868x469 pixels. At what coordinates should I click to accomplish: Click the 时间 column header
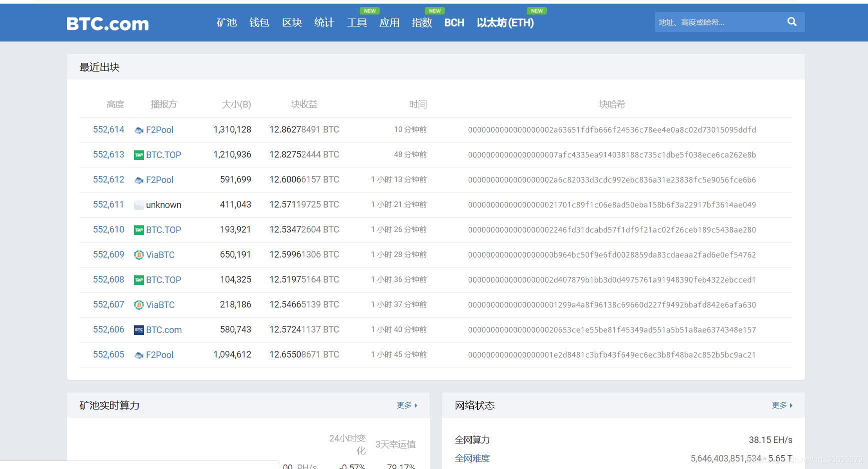418,104
